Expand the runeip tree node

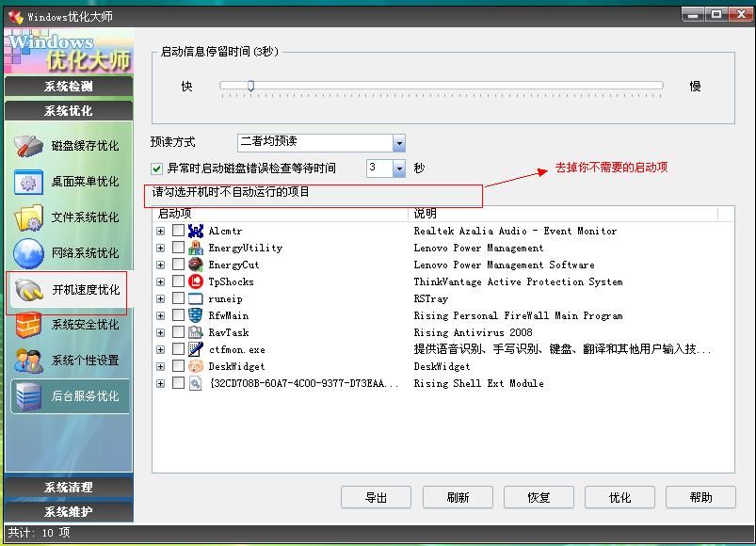[161, 299]
